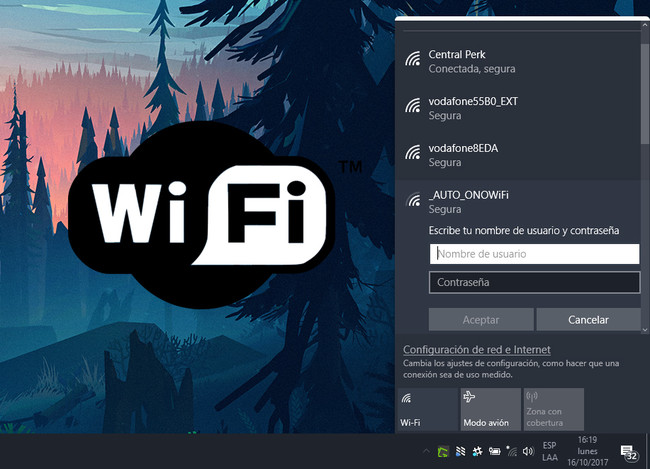Choose the vodafone8EDA network entry
The height and width of the screenshot is (469, 650).
point(517,156)
